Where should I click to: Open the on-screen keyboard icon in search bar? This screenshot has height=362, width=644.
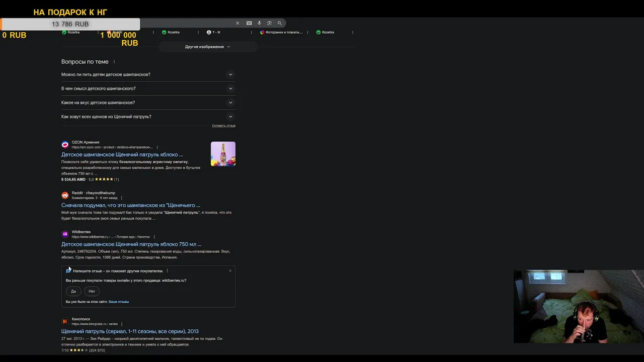coord(249,23)
